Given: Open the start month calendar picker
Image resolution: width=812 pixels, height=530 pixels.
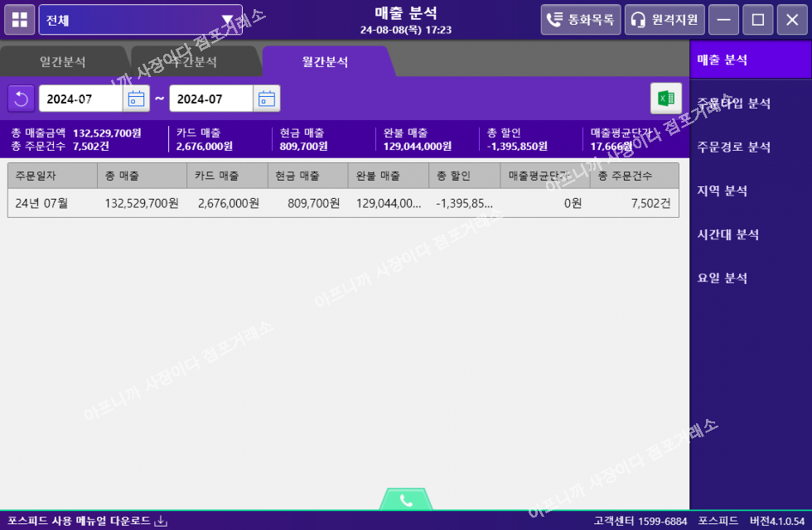Looking at the screenshot, I should coord(136,99).
